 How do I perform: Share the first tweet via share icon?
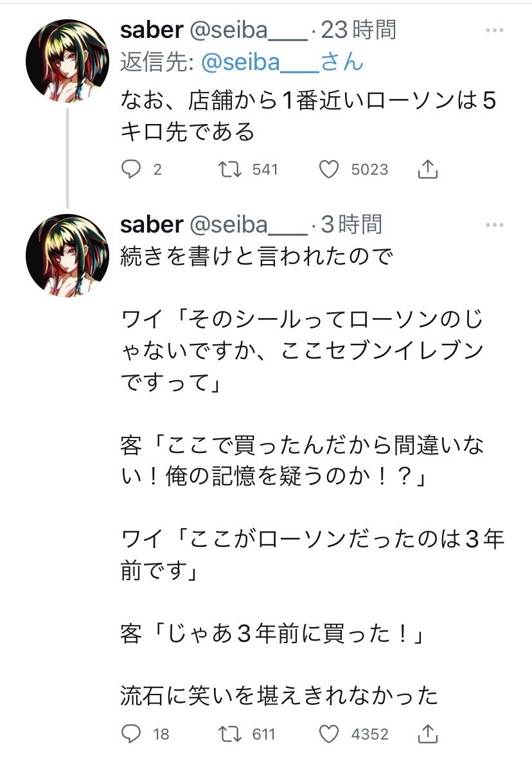(x=428, y=169)
